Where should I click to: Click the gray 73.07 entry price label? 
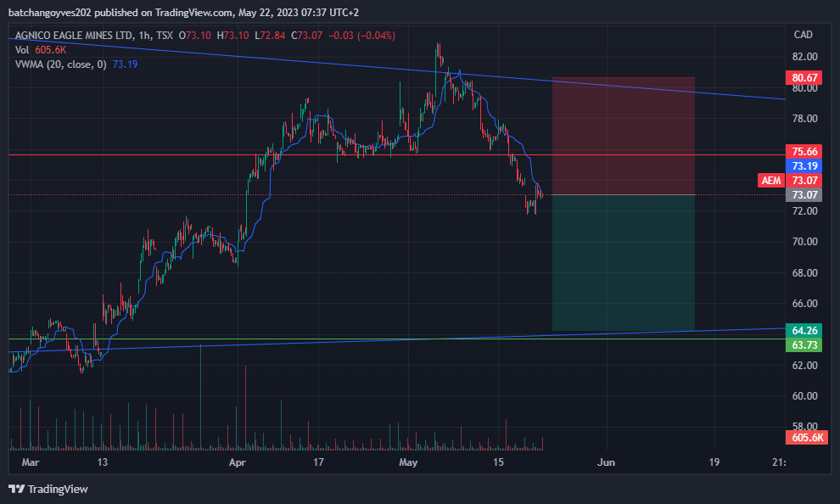click(804, 195)
